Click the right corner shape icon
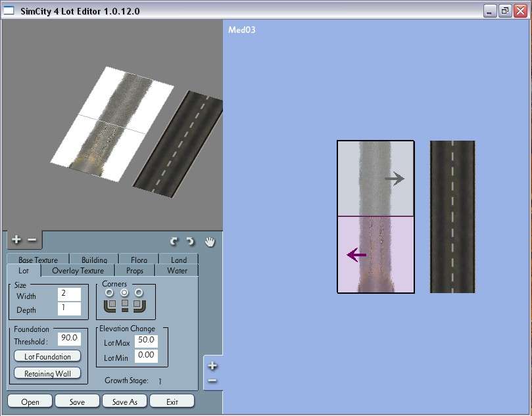Screen dimensions: 532x416 pos(139,305)
